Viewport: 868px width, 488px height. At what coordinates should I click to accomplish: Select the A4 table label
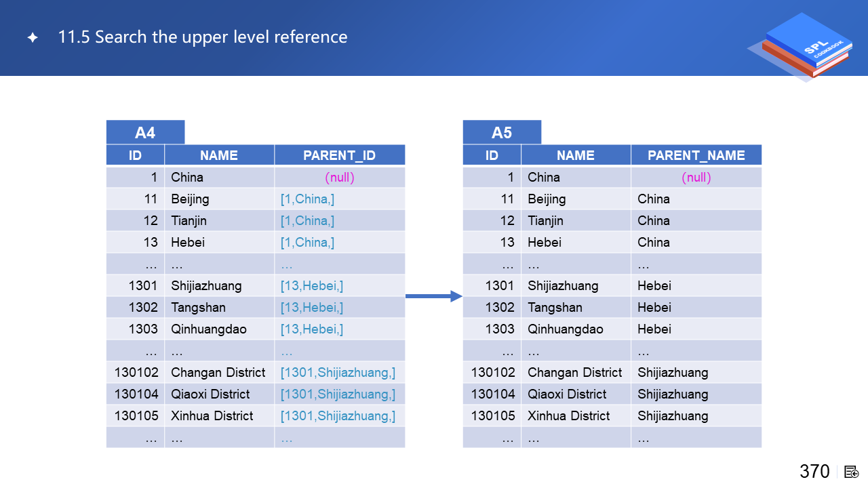tap(145, 132)
